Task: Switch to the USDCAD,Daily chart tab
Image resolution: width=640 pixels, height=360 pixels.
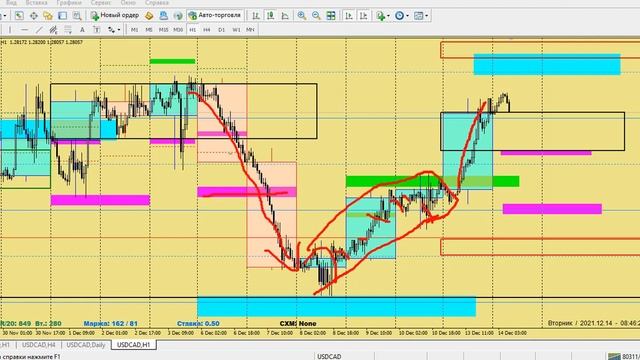Action: 86,345
